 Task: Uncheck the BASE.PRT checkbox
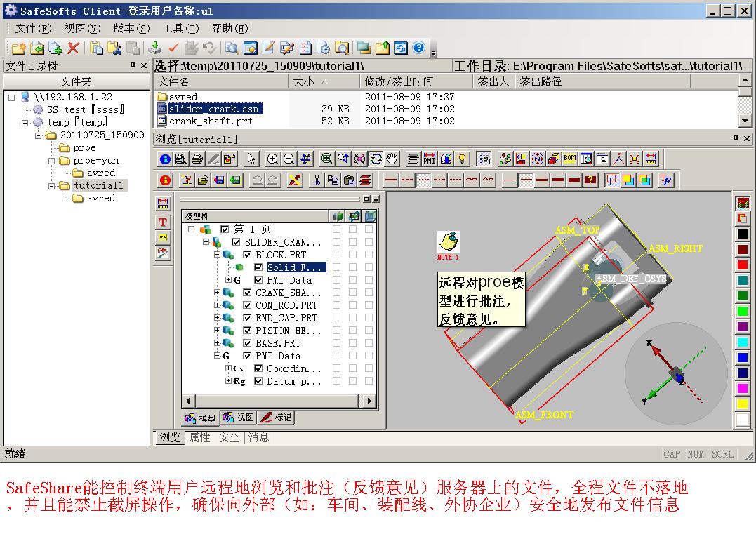[x=247, y=343]
